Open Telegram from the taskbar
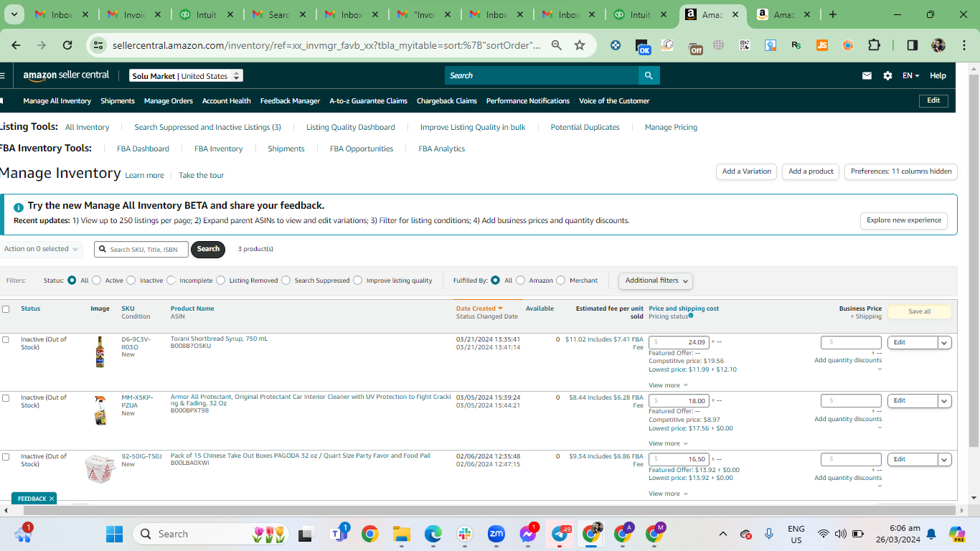980x551 pixels. click(x=560, y=534)
